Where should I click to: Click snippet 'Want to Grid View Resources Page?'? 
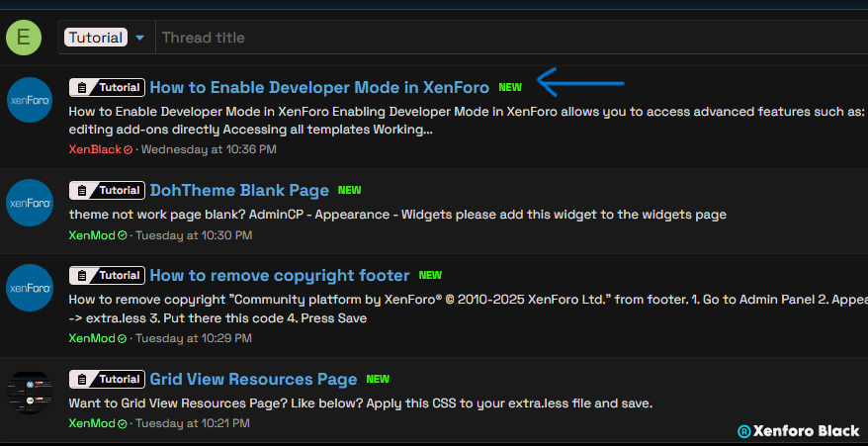[x=361, y=403]
